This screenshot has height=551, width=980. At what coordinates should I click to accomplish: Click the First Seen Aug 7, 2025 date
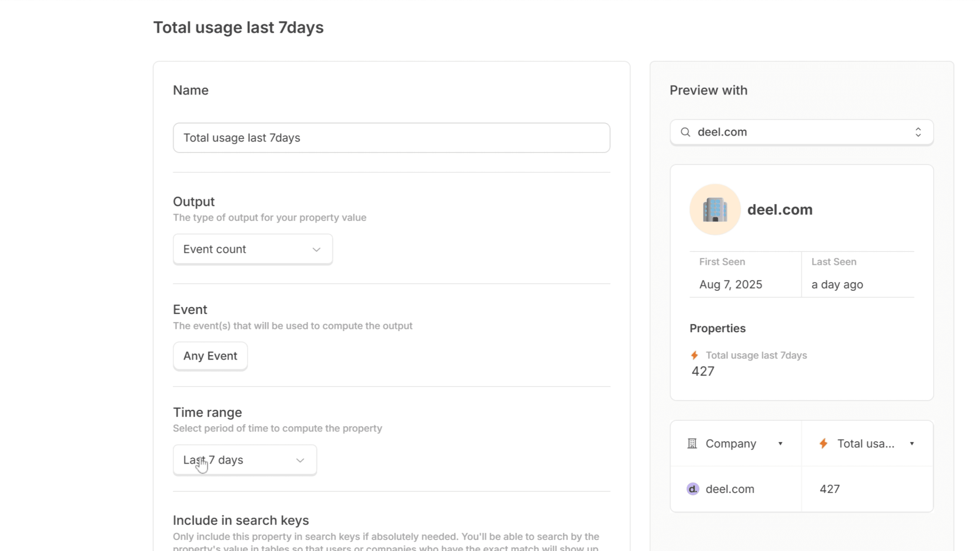(x=730, y=284)
